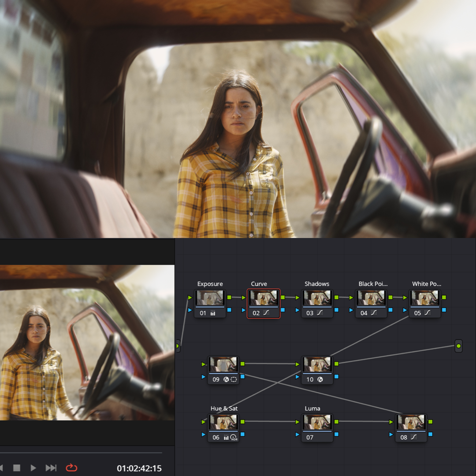The width and height of the screenshot is (476, 476).
Task: Click the timecode field 01:02:42:15
Action: coord(139,468)
